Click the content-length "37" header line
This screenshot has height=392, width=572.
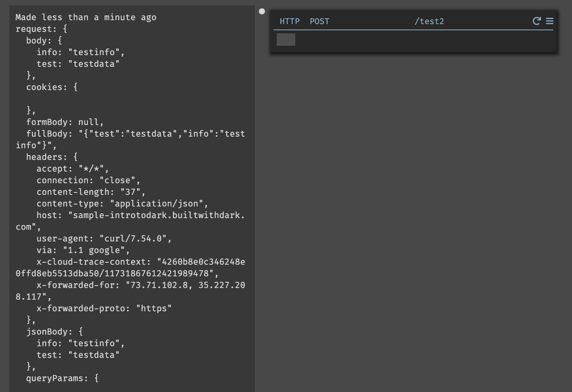[x=91, y=192]
